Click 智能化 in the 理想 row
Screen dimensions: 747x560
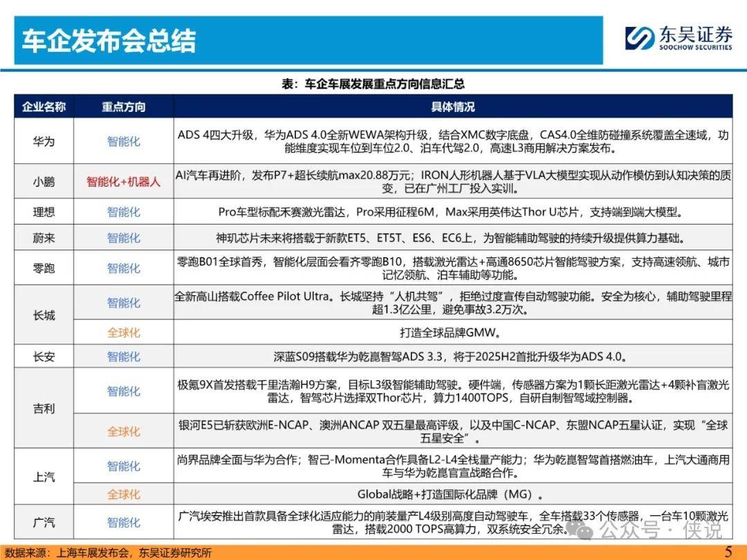(x=124, y=212)
